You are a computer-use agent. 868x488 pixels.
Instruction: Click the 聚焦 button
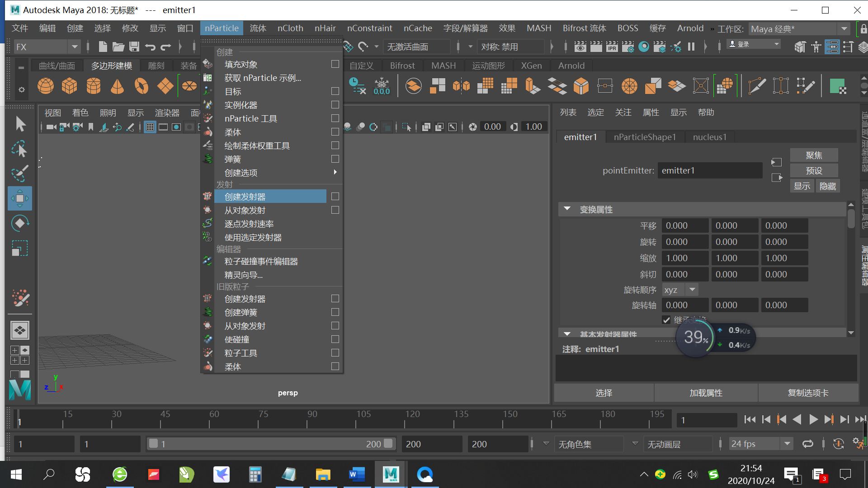coord(814,155)
